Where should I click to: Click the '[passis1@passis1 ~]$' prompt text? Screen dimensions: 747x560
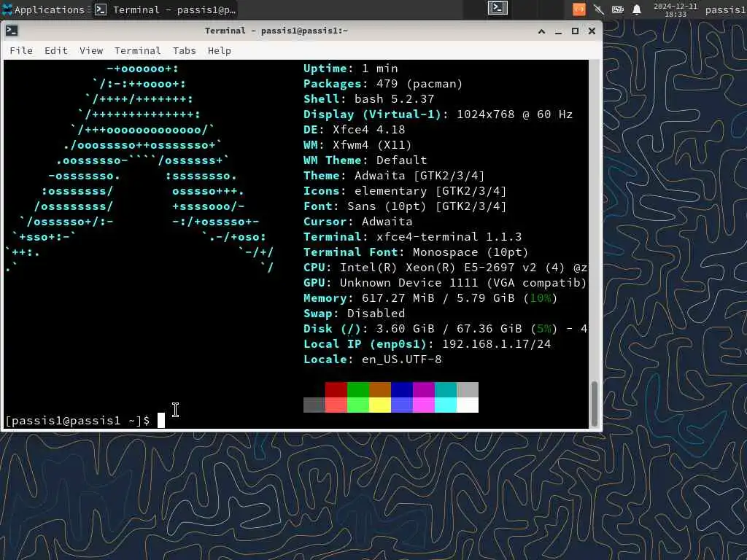click(77, 421)
